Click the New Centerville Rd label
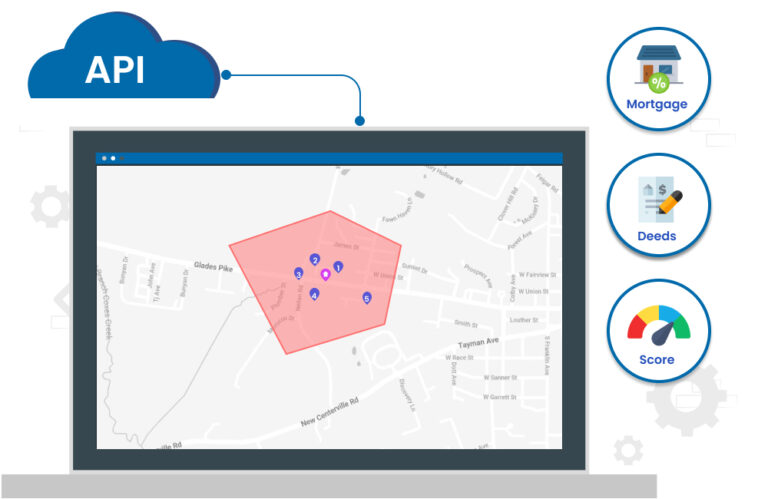Image resolution: width=768 pixels, height=499 pixels. click(x=343, y=411)
